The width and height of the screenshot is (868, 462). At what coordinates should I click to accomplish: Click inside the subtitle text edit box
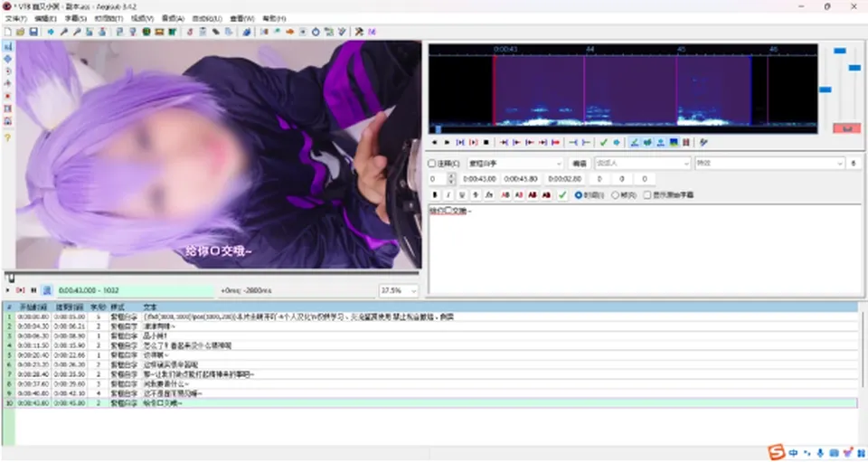pyautogui.click(x=645, y=249)
